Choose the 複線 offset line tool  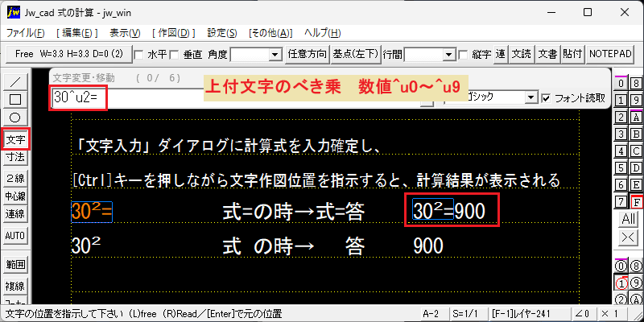(x=15, y=286)
